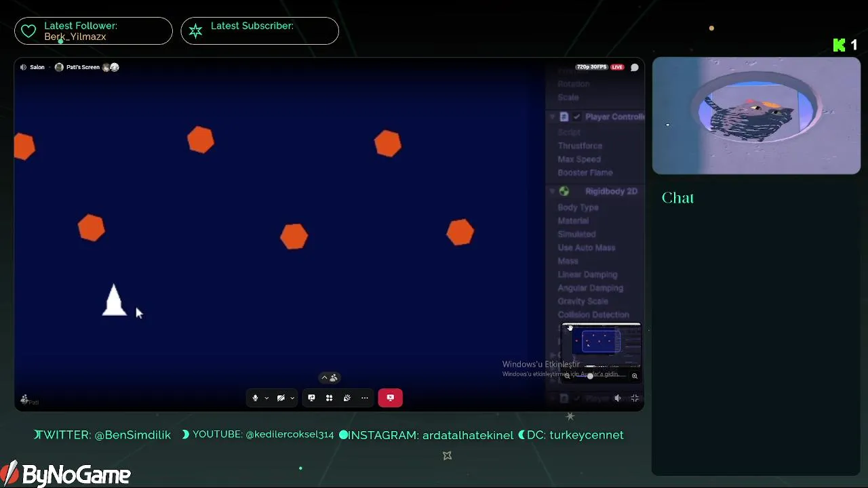
Task: Mute the microphone in call controls
Action: point(255,398)
